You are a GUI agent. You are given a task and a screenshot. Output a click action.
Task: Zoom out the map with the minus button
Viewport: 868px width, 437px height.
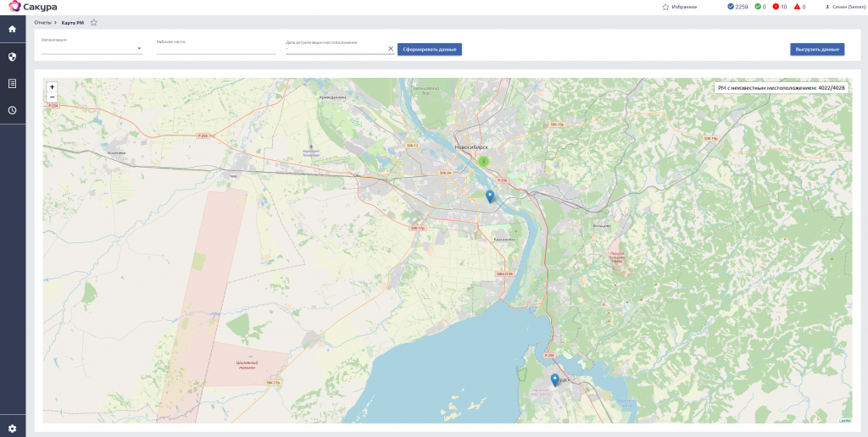pos(52,97)
